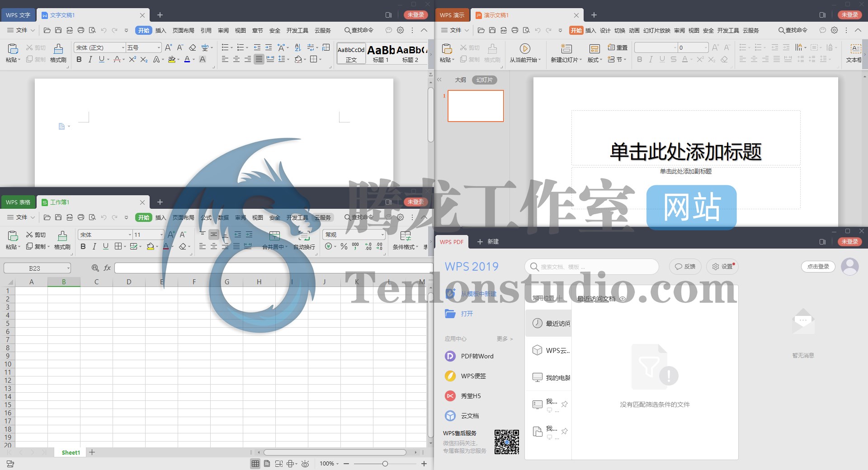Center-align paragraph in WPS Writer
The height and width of the screenshot is (470, 868).
coord(236,59)
